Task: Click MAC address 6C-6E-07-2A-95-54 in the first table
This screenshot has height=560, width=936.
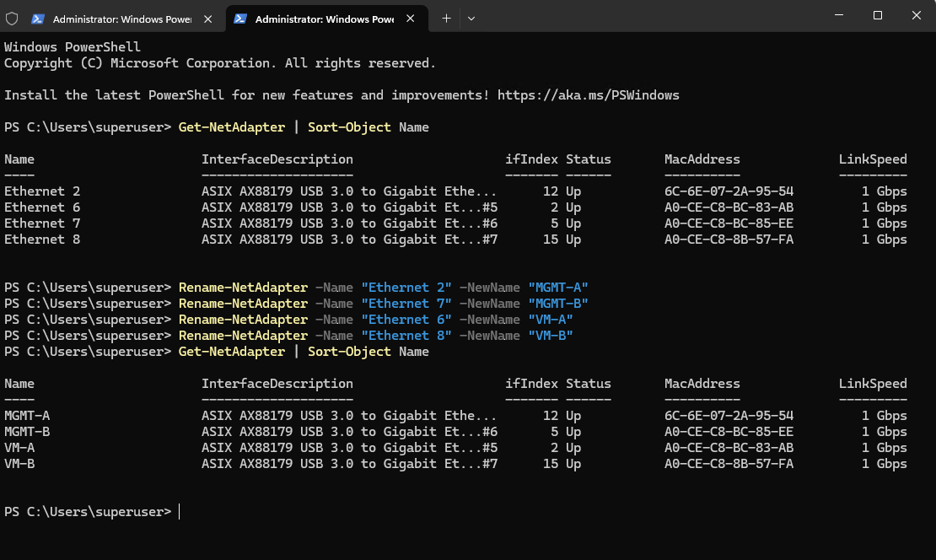Action: click(x=729, y=191)
